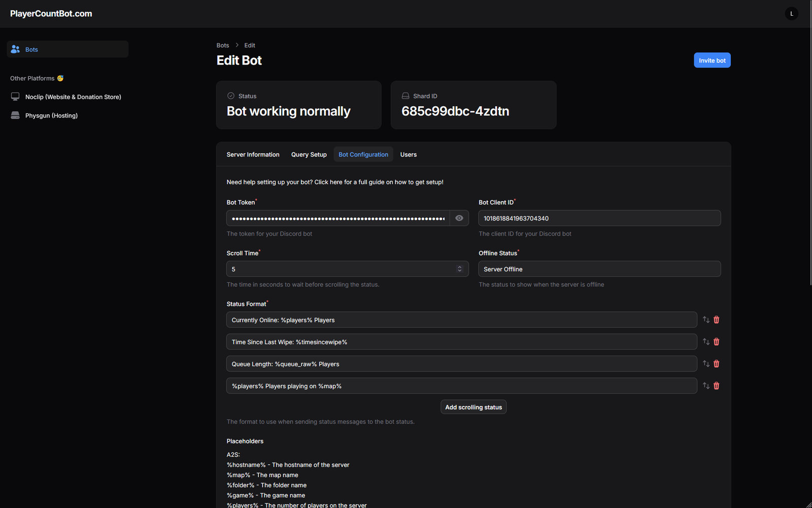
Task: Open the setup guide help link
Action: 335,182
